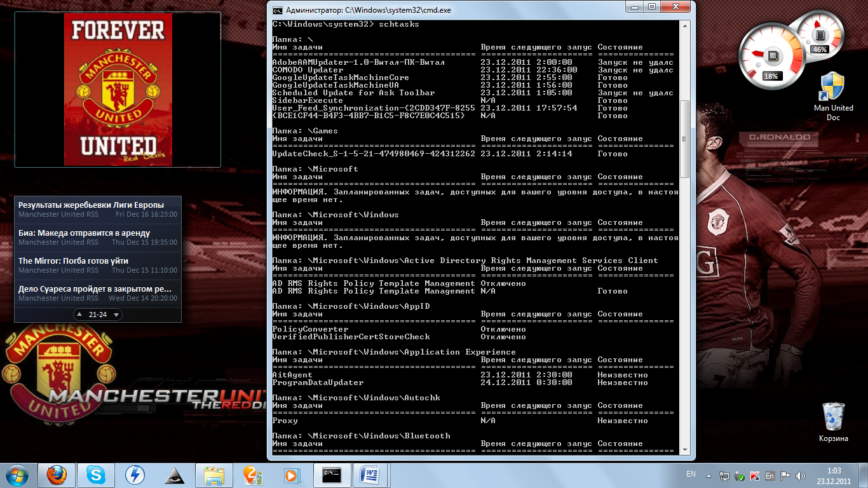This screenshot has height=488, width=868.
Task: Click the gray 'En' keyboard switcher tray icon
Action: 770,475
